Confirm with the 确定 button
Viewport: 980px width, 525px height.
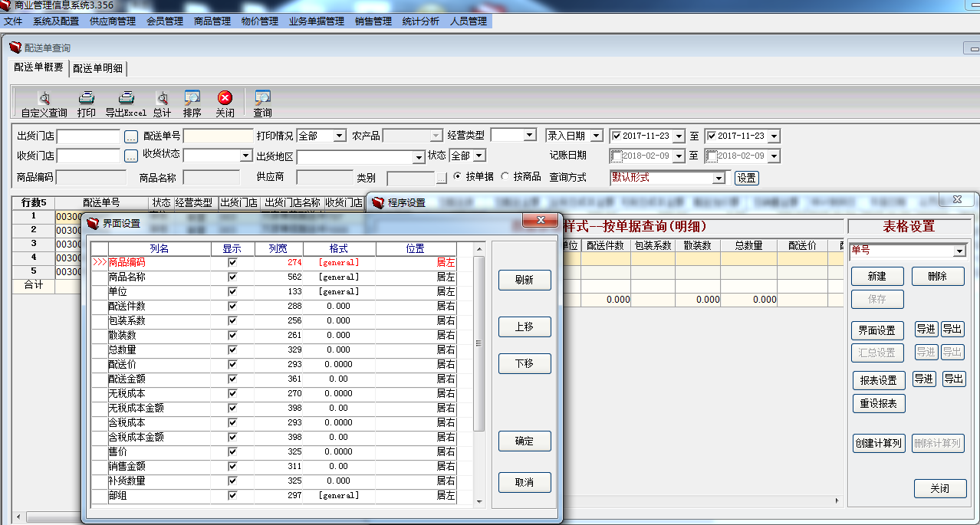pos(525,441)
